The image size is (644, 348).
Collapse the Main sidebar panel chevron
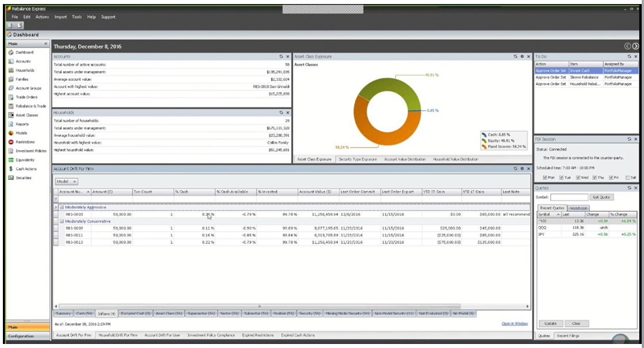46,44
